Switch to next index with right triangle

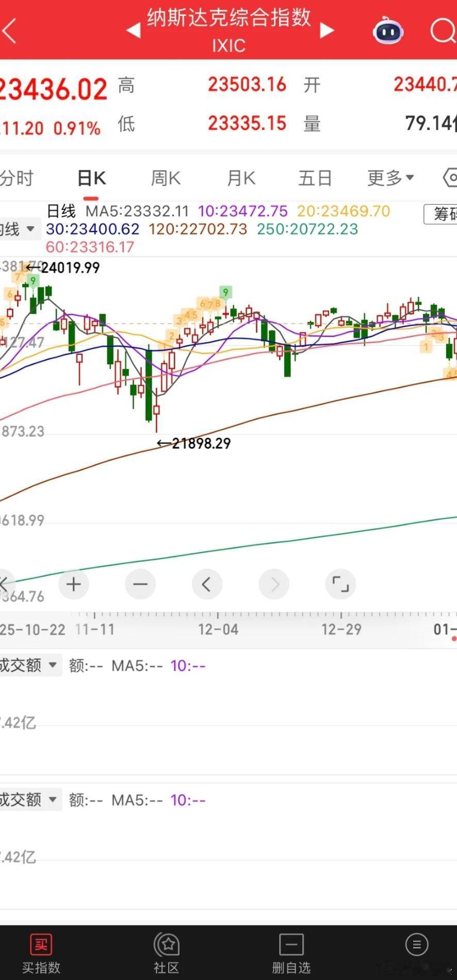[327, 30]
